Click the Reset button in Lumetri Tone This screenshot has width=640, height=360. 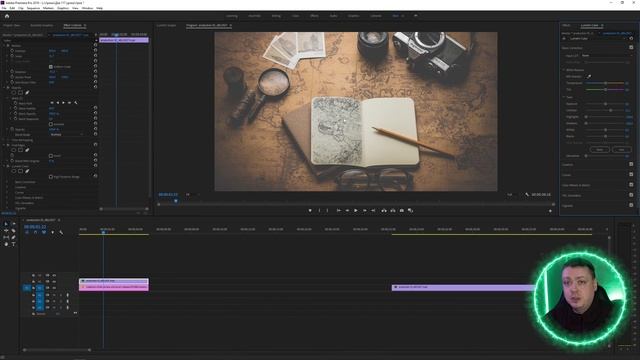point(600,149)
